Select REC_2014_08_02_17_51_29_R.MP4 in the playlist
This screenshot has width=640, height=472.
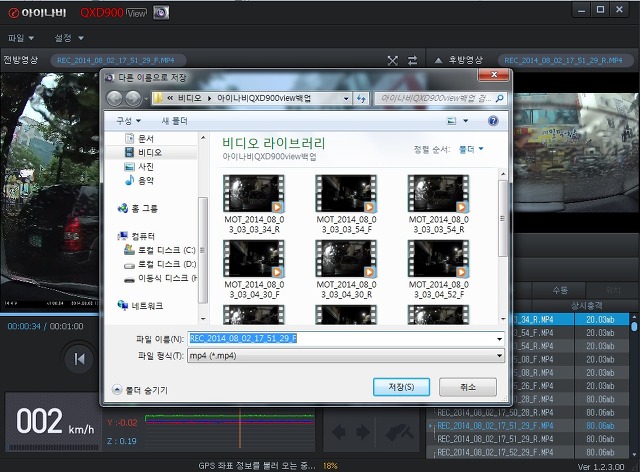[495, 439]
